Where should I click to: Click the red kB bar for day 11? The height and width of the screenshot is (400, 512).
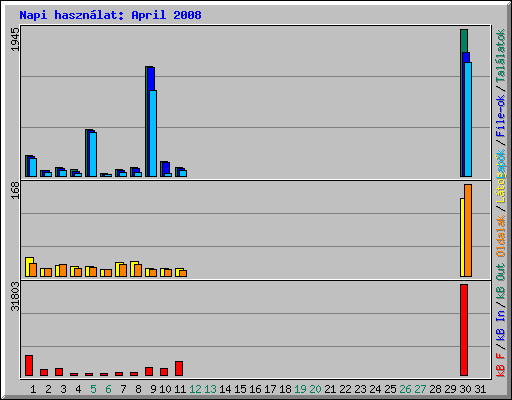coord(179,369)
